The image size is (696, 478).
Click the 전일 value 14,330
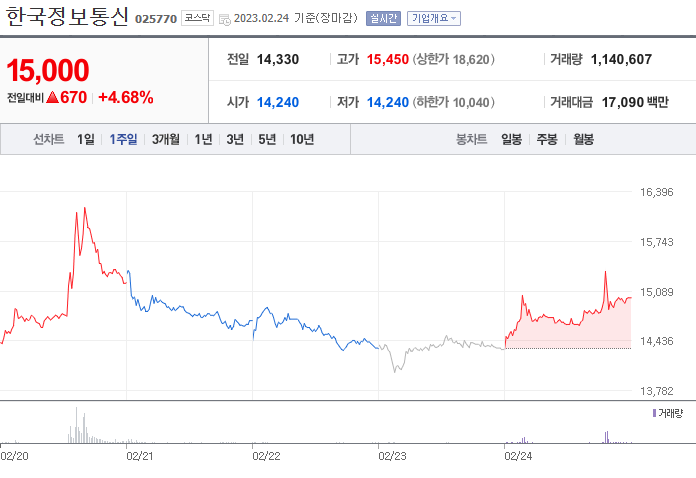(x=278, y=59)
